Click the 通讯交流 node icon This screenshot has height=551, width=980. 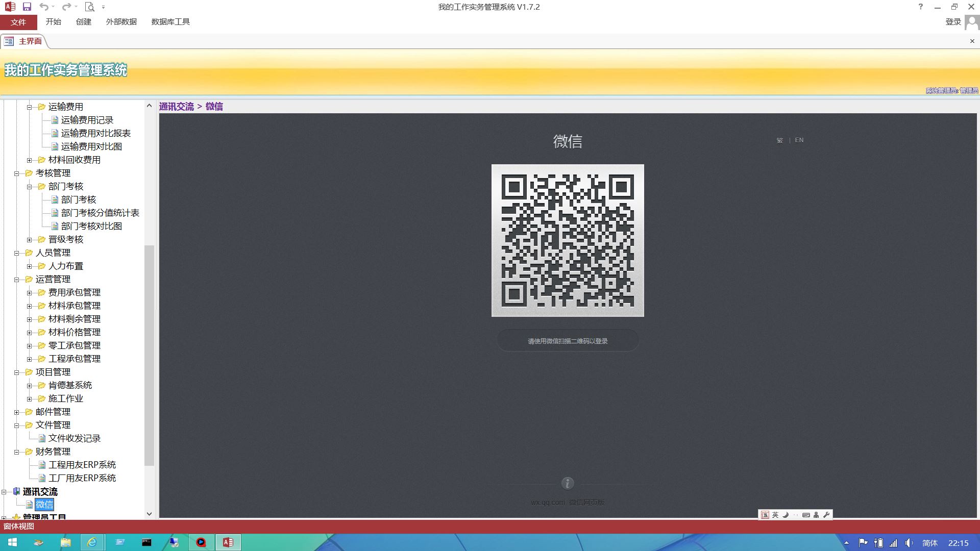pos(17,491)
